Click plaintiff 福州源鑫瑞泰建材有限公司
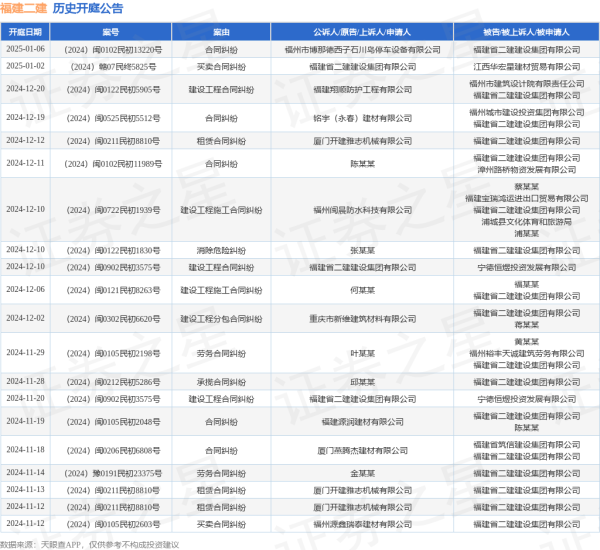The height and width of the screenshot is (550, 600). (362, 524)
